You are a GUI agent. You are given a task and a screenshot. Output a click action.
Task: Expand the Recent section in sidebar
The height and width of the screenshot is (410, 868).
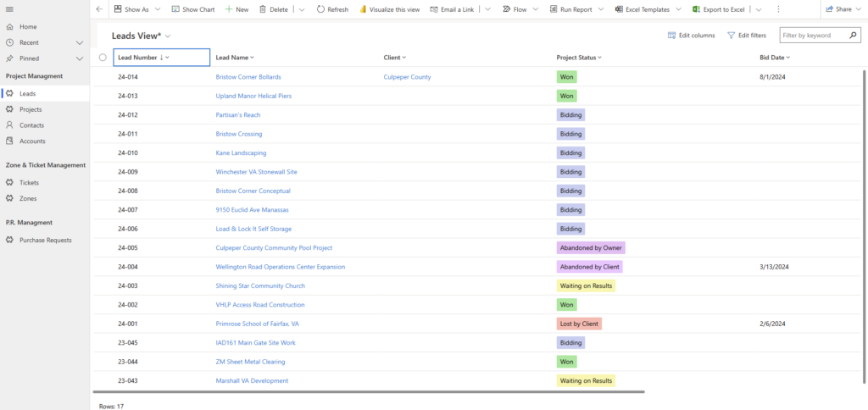tap(80, 42)
